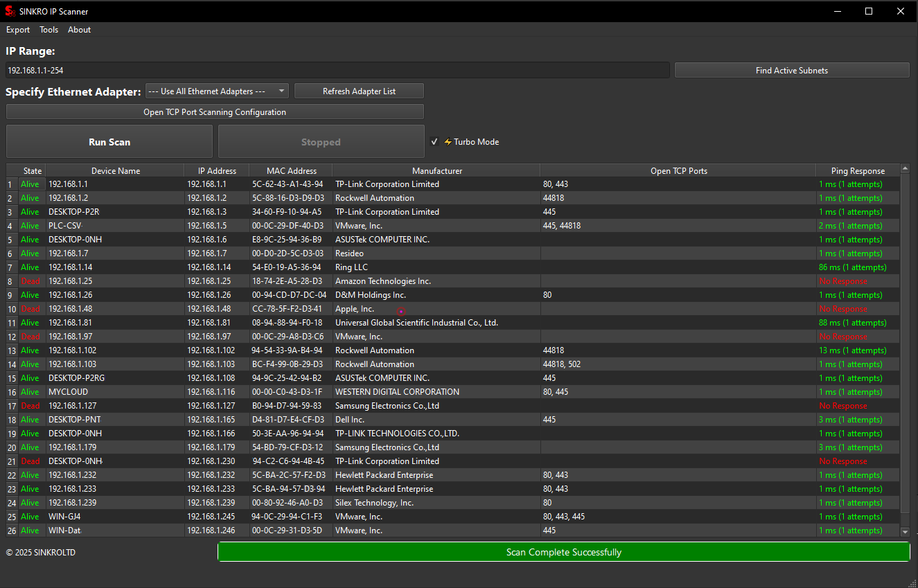Click IP address 192.168.1.116
The height and width of the screenshot is (588, 918).
(211, 392)
